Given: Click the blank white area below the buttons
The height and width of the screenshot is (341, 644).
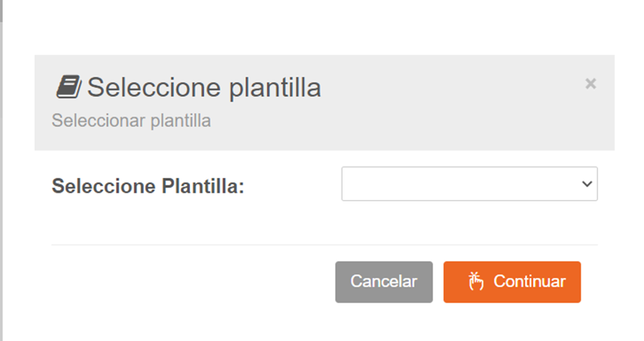Looking at the screenshot, I should click(324, 323).
